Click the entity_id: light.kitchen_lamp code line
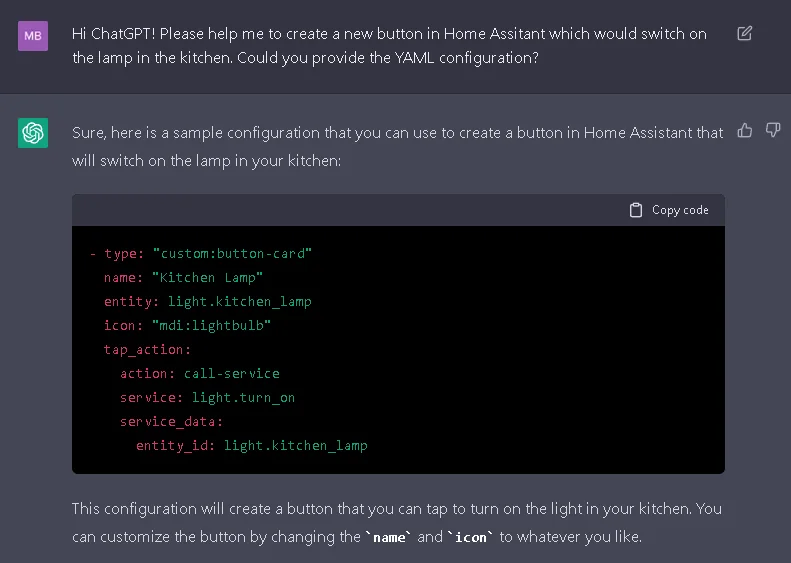 252,445
